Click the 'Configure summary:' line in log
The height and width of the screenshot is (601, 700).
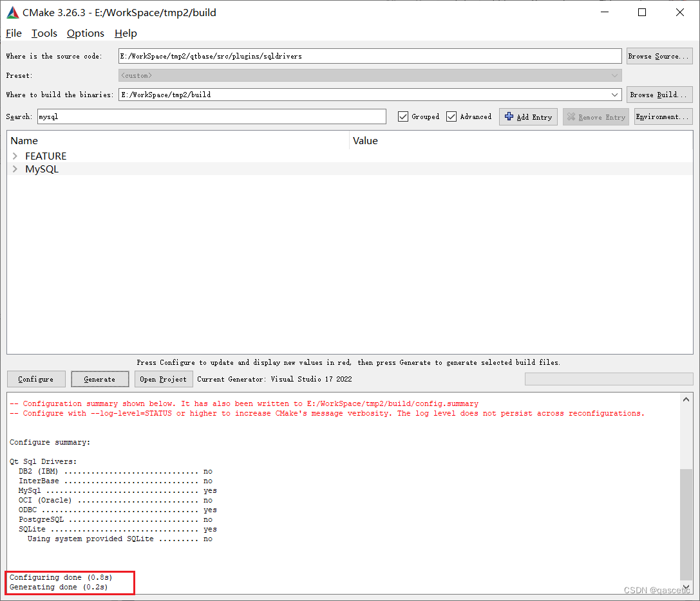pos(50,442)
